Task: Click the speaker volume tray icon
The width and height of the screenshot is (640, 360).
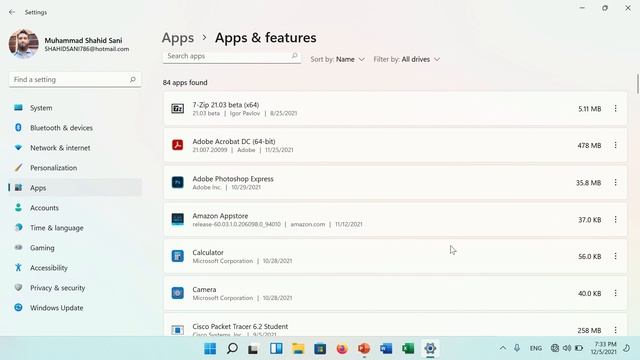Action: tap(567, 348)
